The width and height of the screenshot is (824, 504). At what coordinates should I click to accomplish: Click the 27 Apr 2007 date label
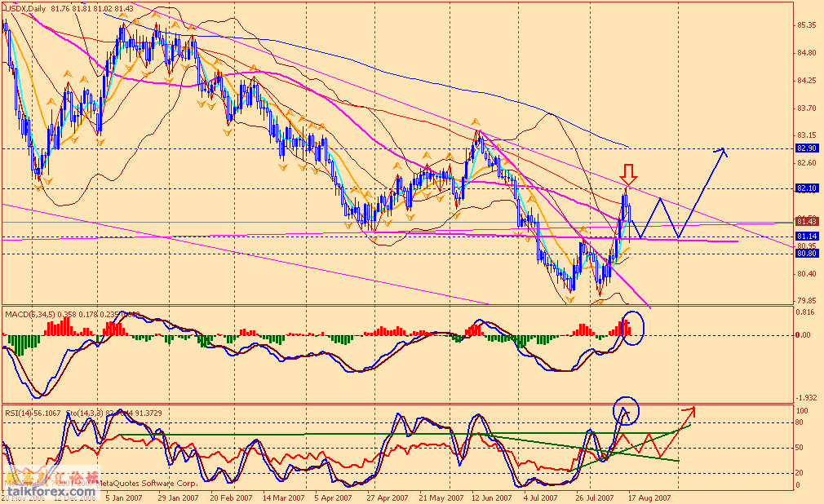click(388, 497)
